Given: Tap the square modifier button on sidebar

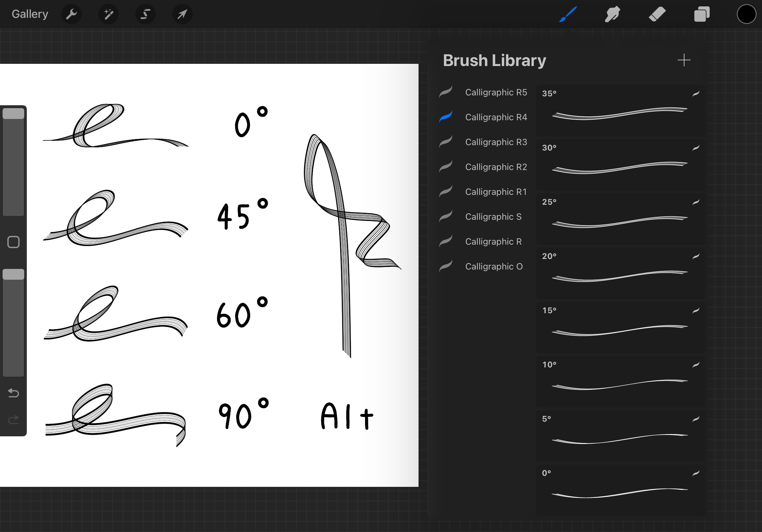Looking at the screenshot, I should (13, 242).
